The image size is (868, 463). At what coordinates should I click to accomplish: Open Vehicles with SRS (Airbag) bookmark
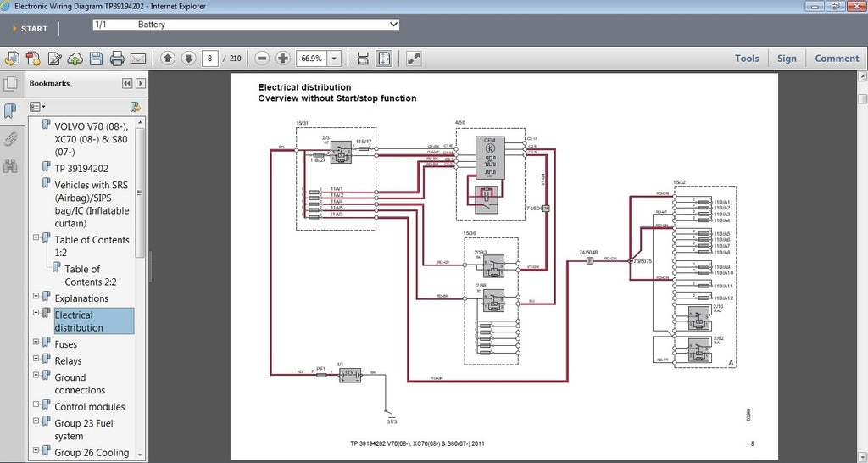(x=92, y=204)
